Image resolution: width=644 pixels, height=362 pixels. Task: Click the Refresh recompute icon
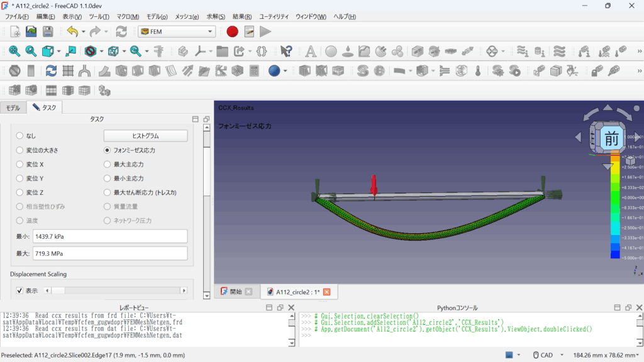pyautogui.click(x=121, y=31)
